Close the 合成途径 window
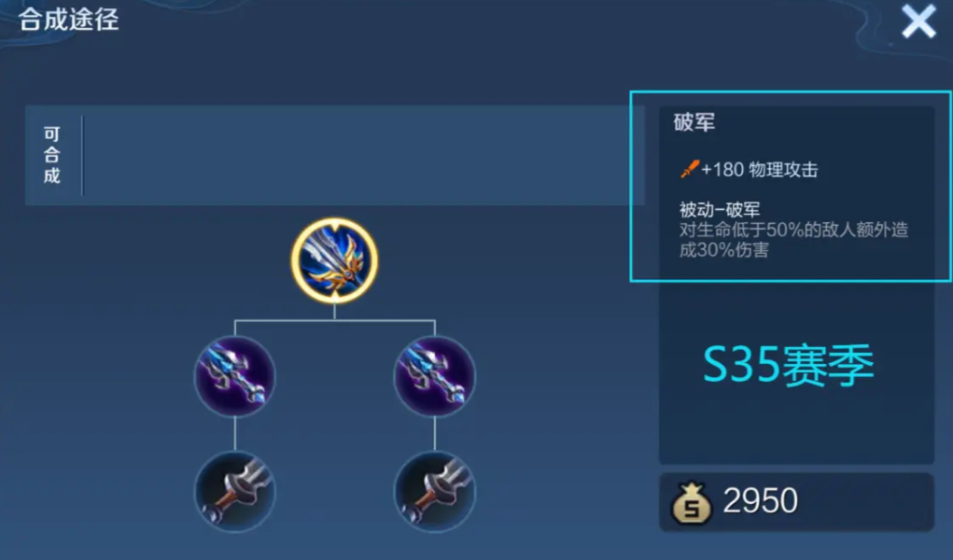Viewport: 953px width, 560px height. click(x=918, y=21)
